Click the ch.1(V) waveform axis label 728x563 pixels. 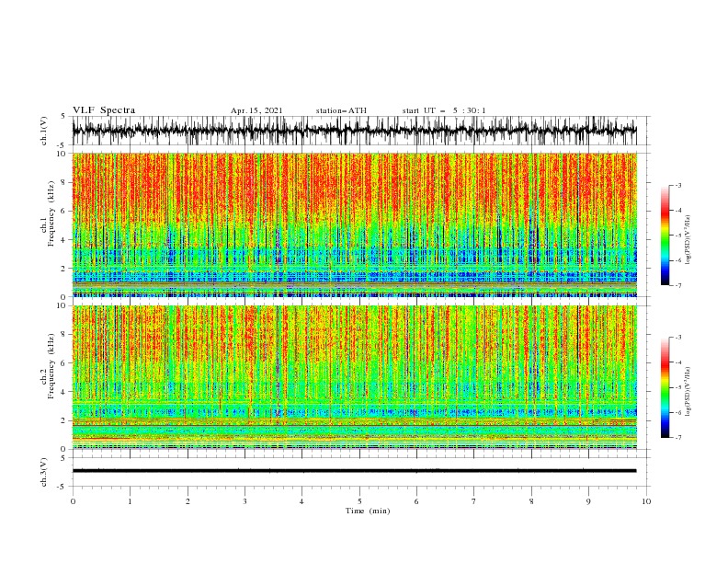point(44,131)
